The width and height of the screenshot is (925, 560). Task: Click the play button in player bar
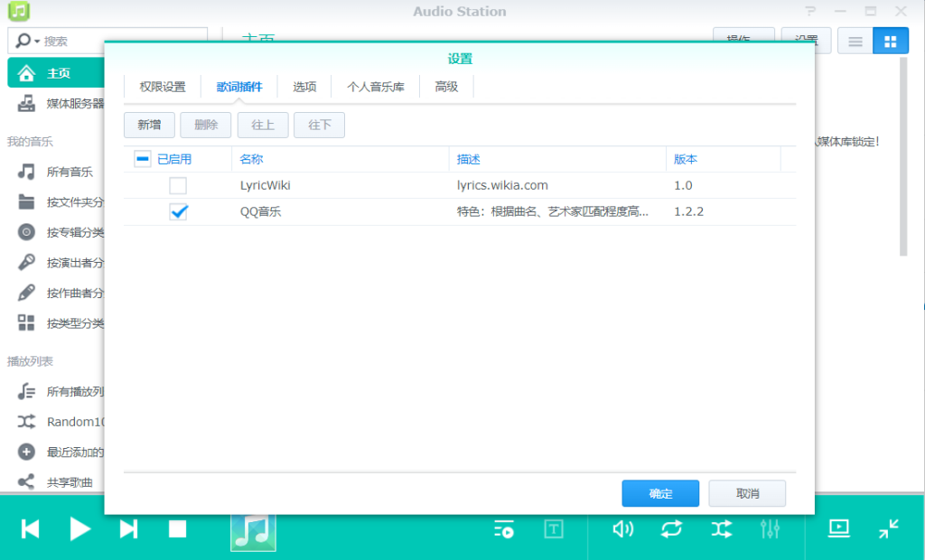80,528
